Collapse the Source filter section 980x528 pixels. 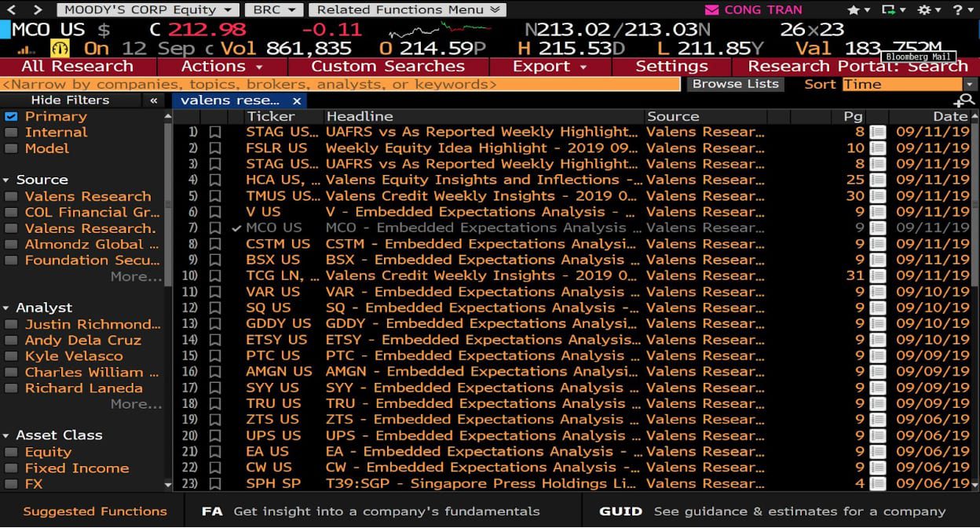click(x=6, y=180)
